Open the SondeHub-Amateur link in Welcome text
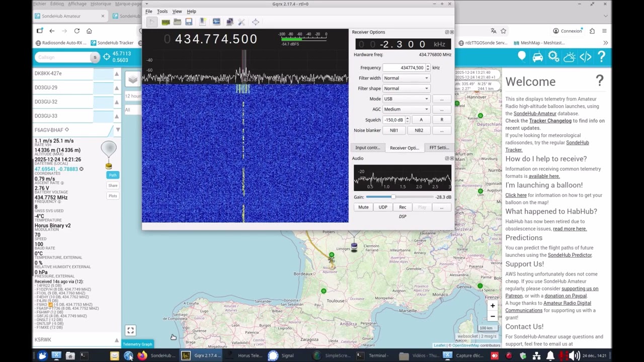644x362 pixels. pos(535,114)
